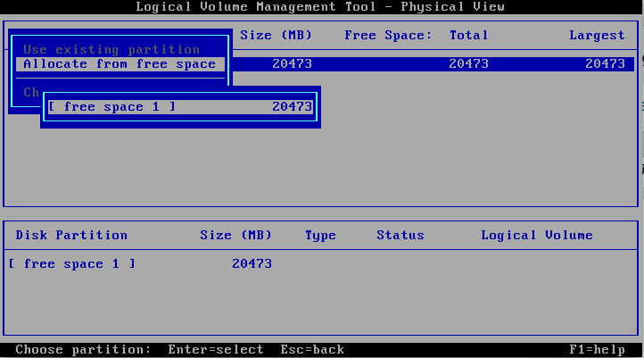Click the "Largest" free space column header

pos(597,36)
